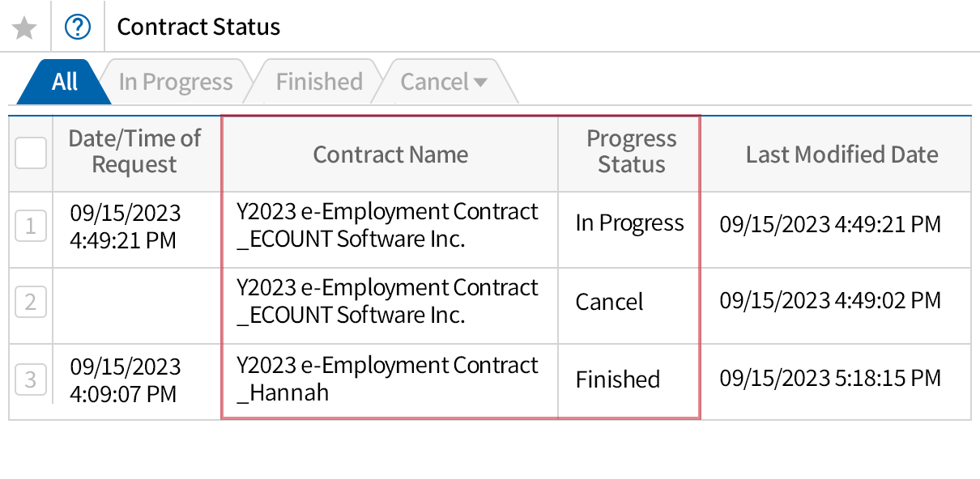
Task: Click the Finished status for Hannah's contract
Action: 617,379
